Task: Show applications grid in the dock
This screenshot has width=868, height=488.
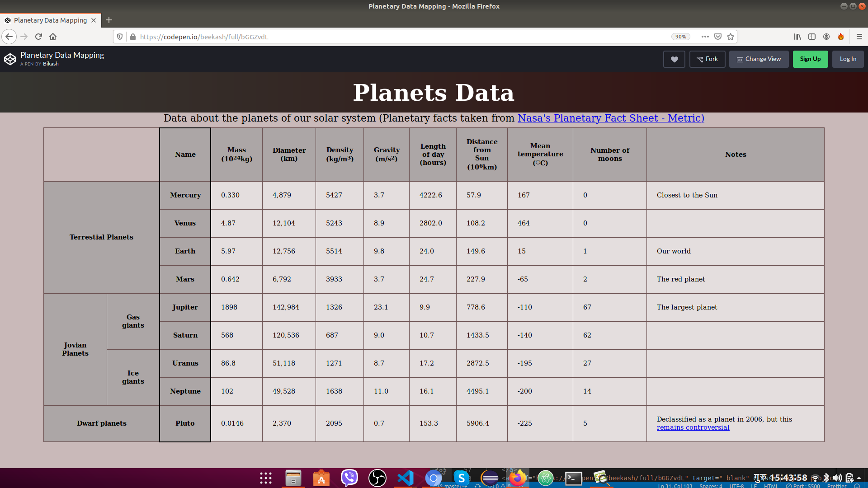Action: pos(266,478)
